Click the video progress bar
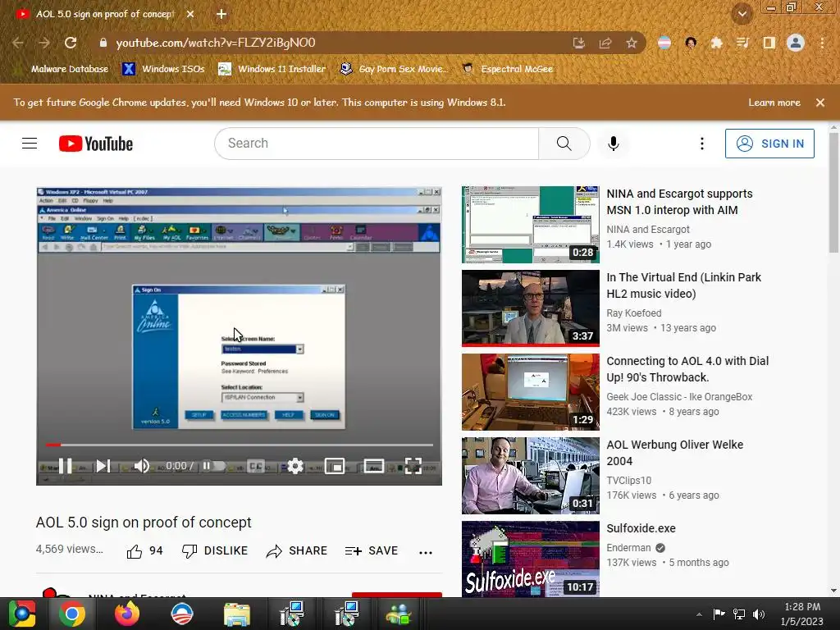The height and width of the screenshot is (630, 840). (x=239, y=445)
